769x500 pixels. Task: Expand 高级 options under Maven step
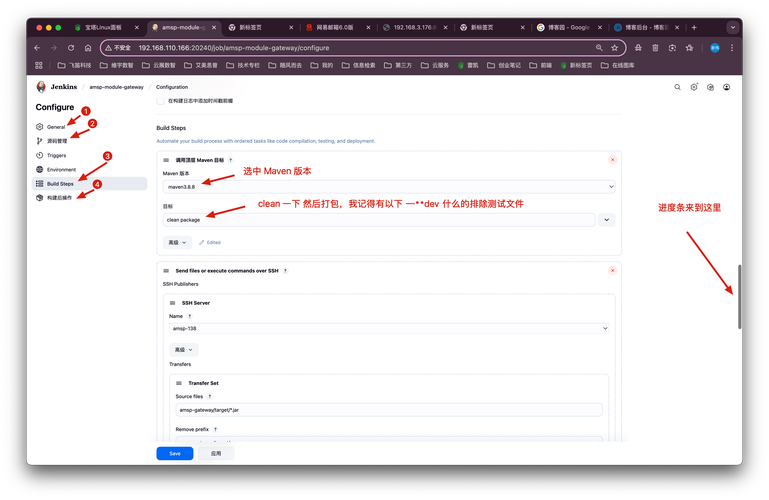(x=177, y=242)
